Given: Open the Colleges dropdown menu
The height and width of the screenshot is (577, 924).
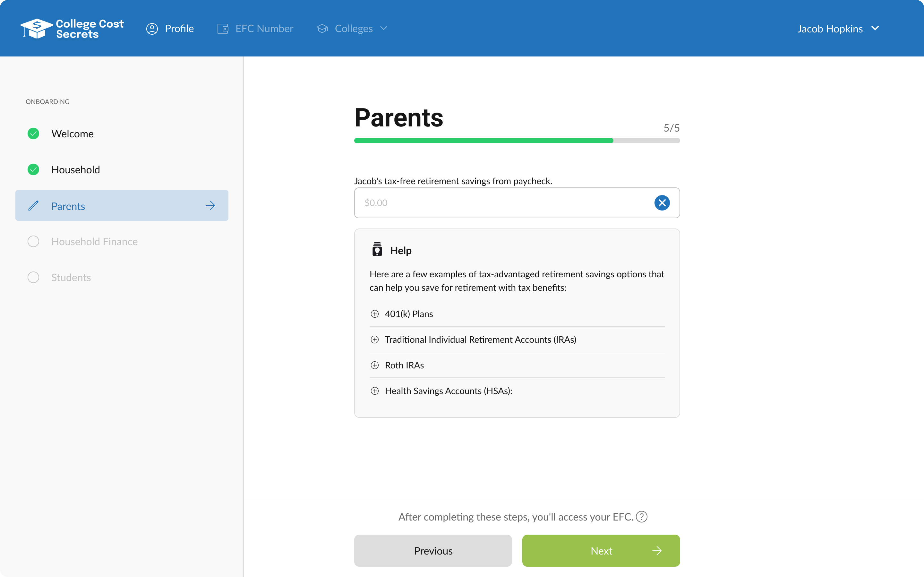Looking at the screenshot, I should [383, 28].
